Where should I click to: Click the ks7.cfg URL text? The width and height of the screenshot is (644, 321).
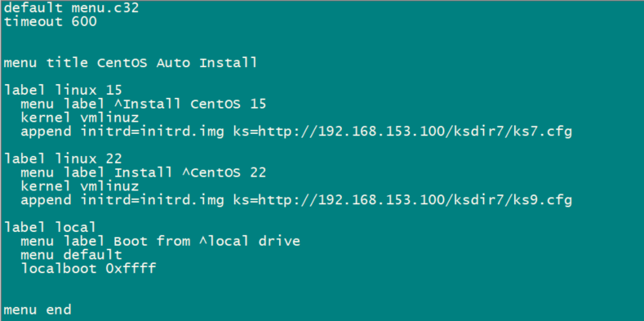tap(403, 132)
